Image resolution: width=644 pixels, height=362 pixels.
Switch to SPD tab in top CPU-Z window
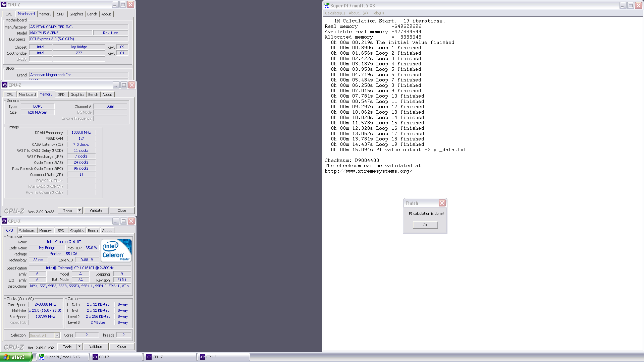coord(60,14)
